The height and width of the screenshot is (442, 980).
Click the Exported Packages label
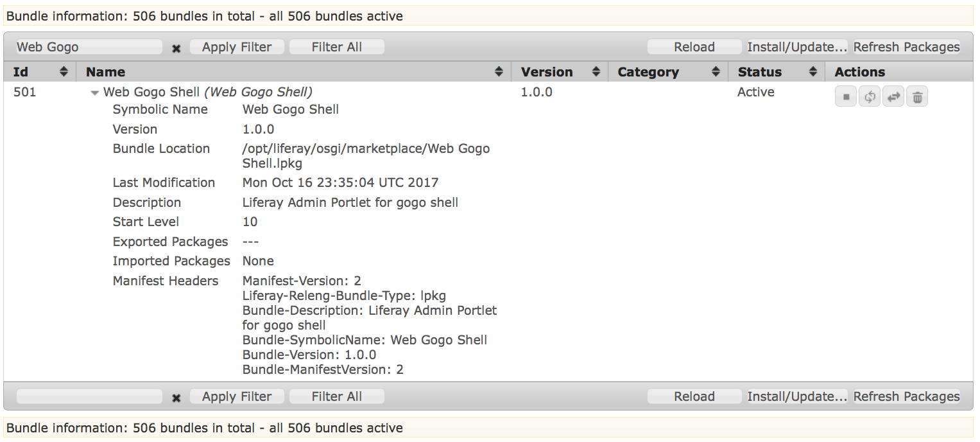pos(170,242)
